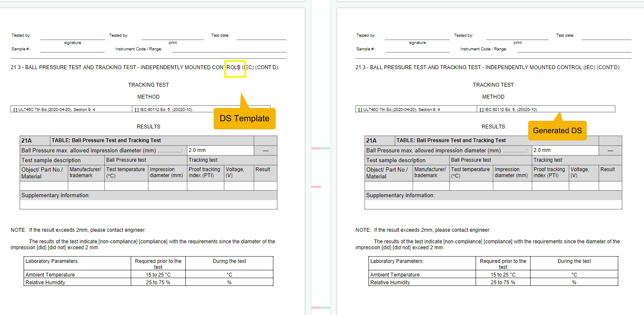
Task: Check the UL746C 7th Ed. box in DS Template
Action: [x=15, y=109]
